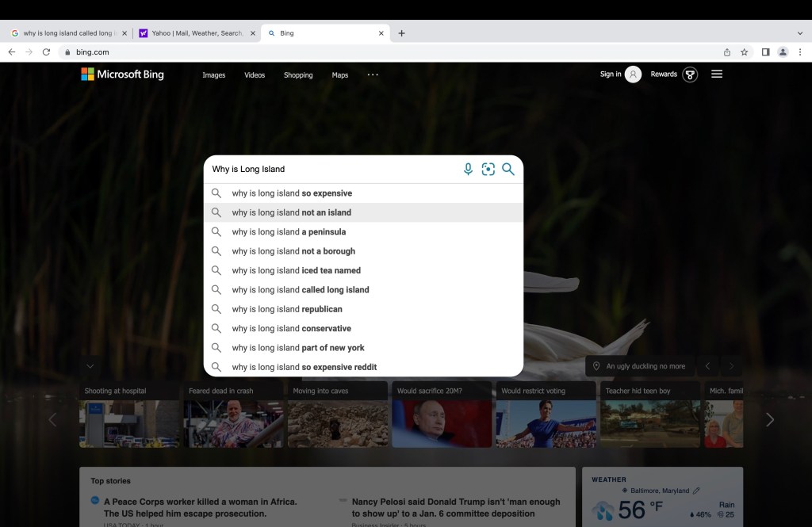Edit weather location pencil icon
The height and width of the screenshot is (527, 812).
point(696,491)
